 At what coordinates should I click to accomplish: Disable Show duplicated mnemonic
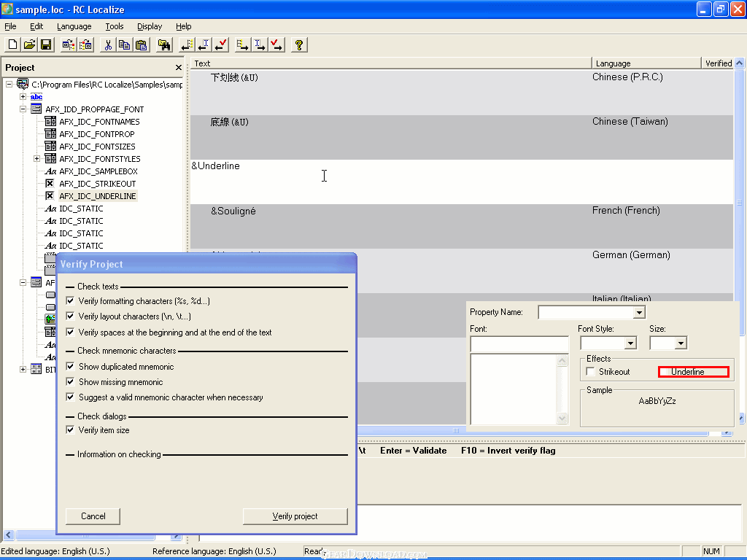tap(70, 366)
